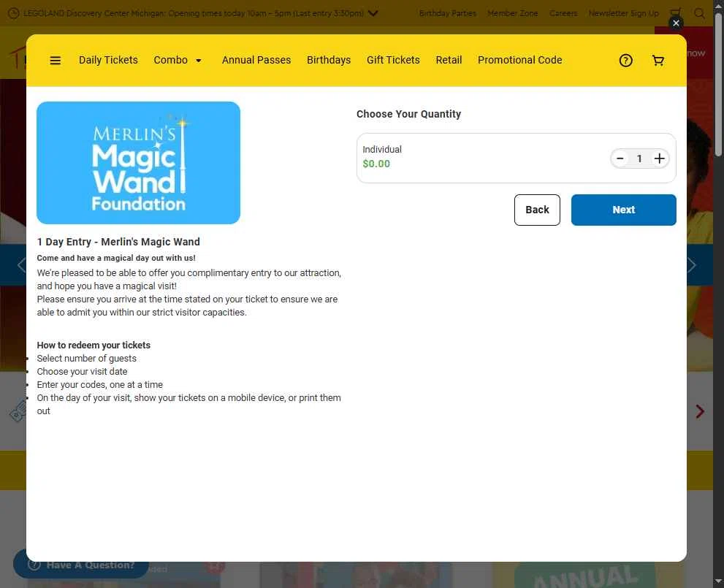Select the Birthdays tab
This screenshot has width=724, height=588.
[329, 60]
